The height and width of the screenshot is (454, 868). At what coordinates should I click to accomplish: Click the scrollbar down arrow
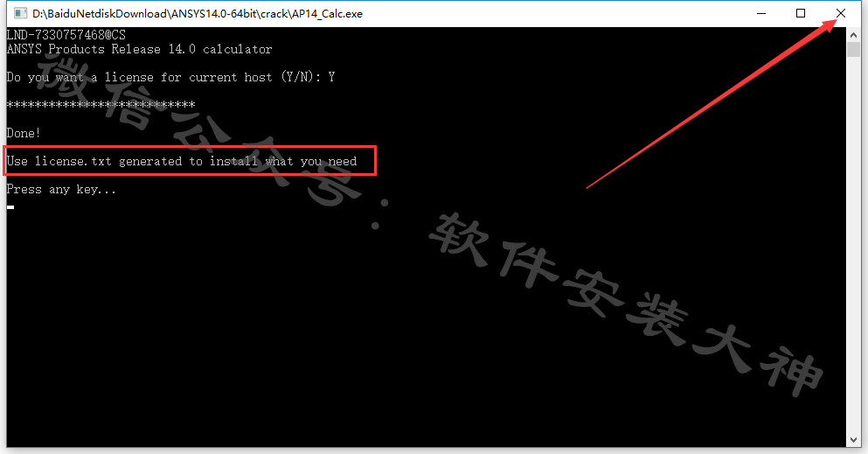(853, 440)
